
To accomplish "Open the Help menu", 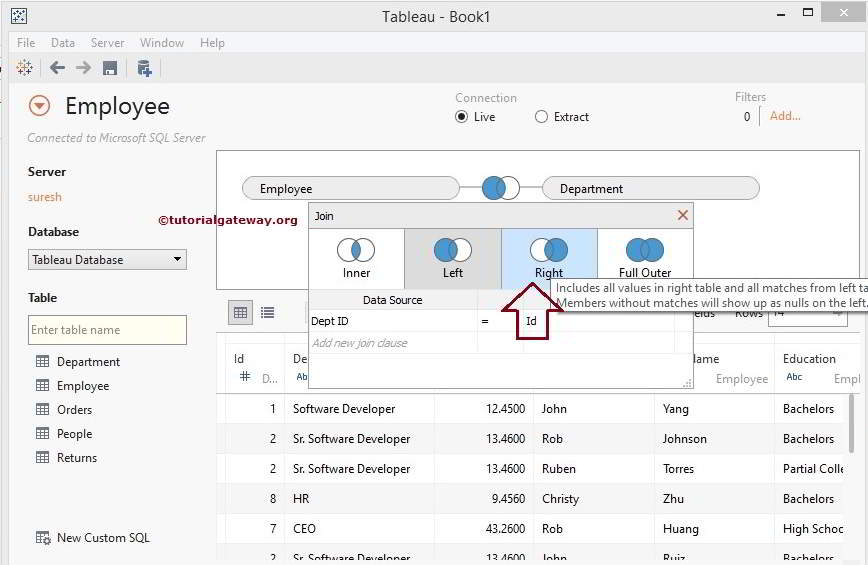I will (212, 43).
